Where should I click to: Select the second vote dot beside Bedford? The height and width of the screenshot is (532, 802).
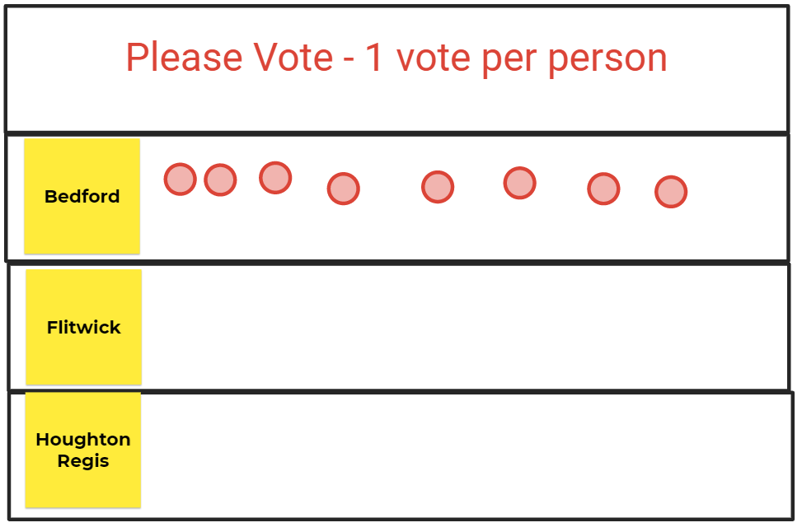pos(220,180)
